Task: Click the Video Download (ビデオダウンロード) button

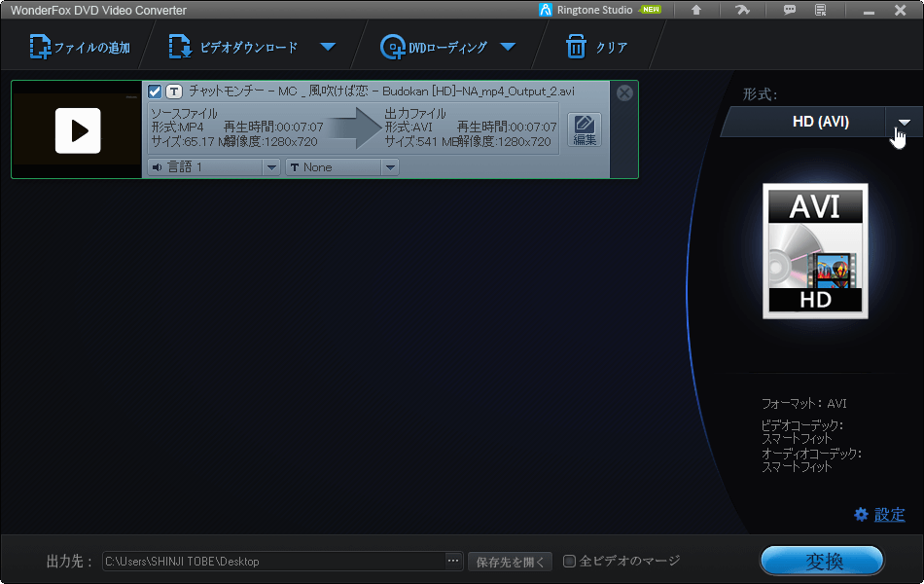Action: click(233, 47)
